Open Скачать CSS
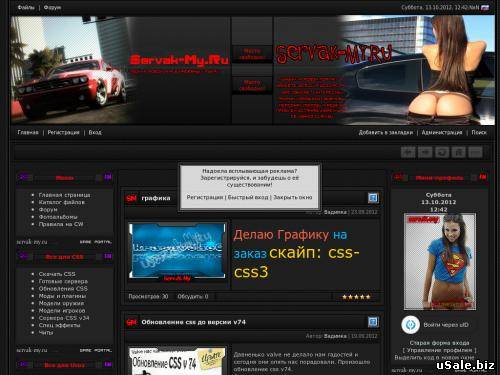The height and width of the screenshot is (375, 500). pyautogui.click(x=57, y=274)
